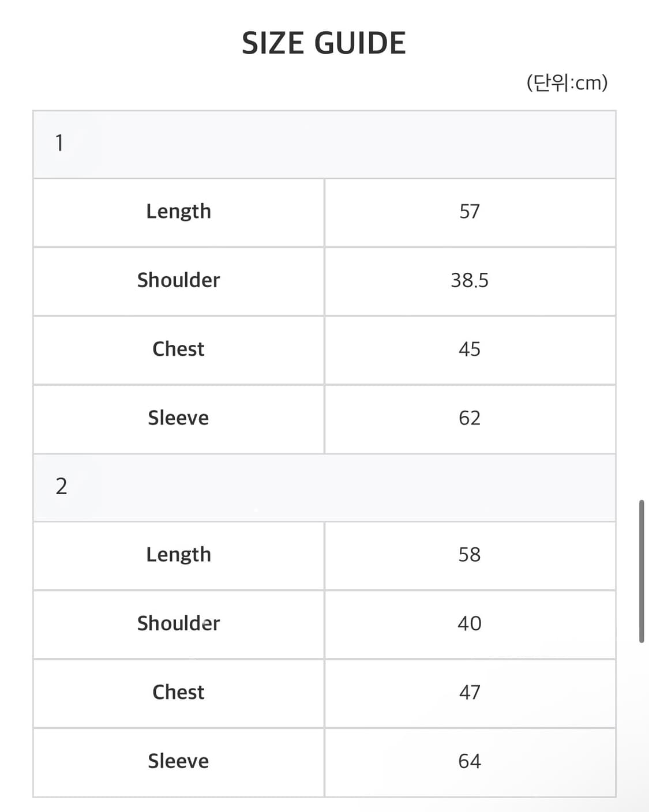Click the Sleeve label under size 2
This screenshot has width=649, height=812.
point(178,761)
